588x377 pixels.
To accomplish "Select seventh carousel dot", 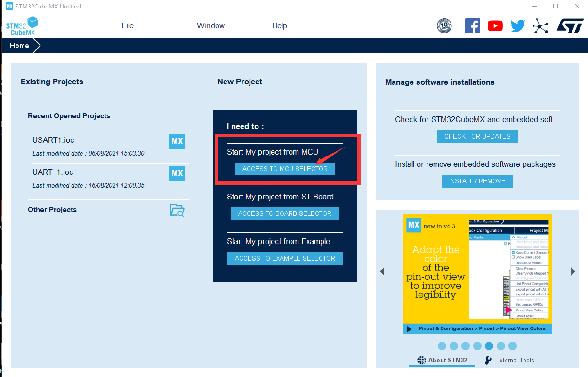I will pyautogui.click(x=513, y=346).
